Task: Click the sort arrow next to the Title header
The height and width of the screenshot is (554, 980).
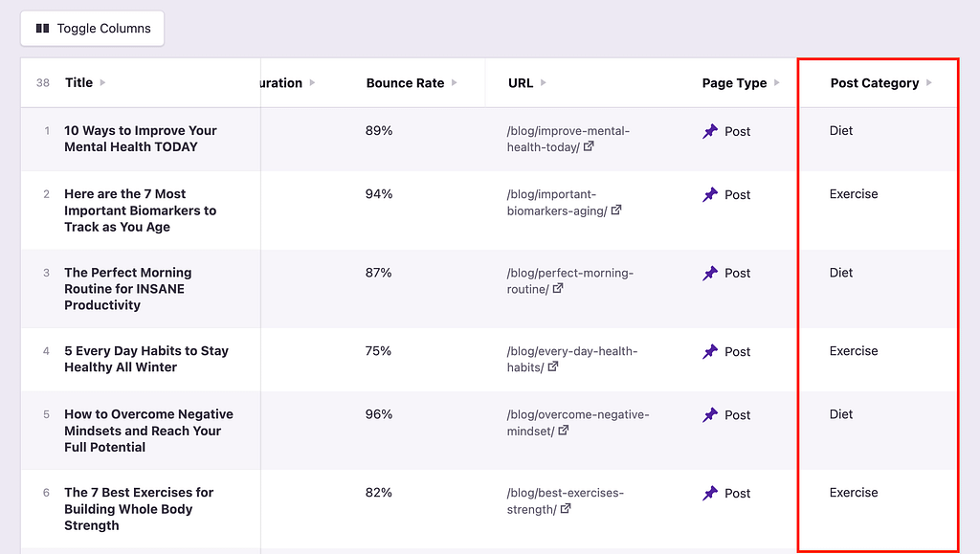Action: tap(101, 82)
